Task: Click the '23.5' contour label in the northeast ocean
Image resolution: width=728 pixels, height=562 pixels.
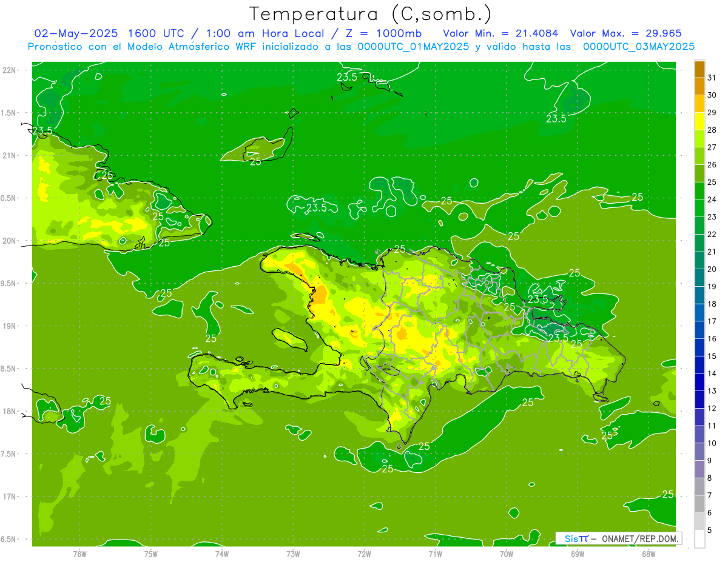Action: (x=556, y=119)
